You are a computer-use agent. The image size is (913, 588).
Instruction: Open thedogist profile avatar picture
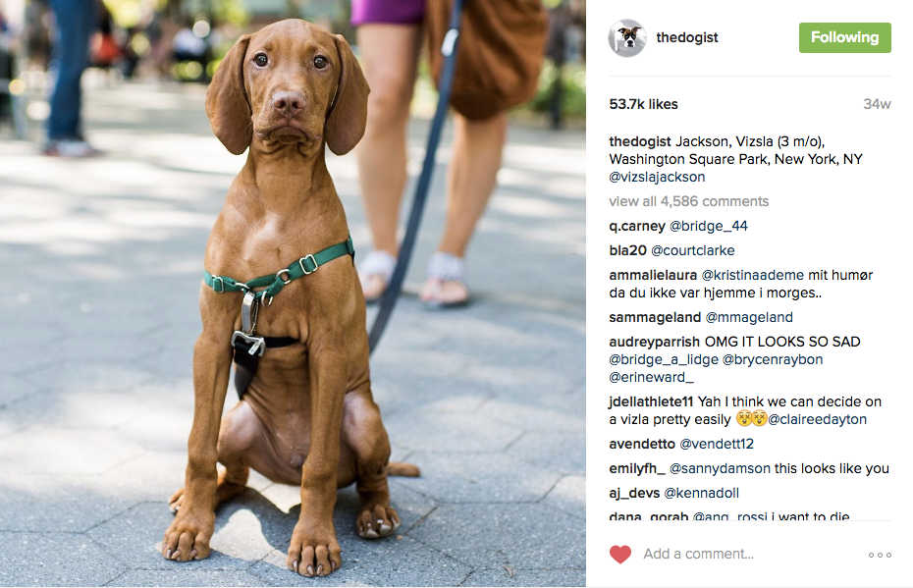627,38
